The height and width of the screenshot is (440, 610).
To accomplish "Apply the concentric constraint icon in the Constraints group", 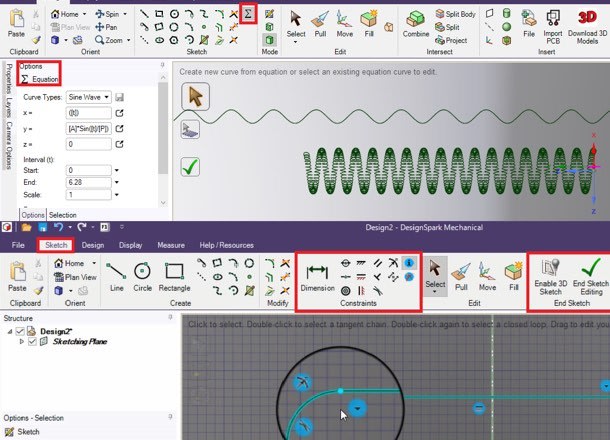I will click(x=345, y=291).
